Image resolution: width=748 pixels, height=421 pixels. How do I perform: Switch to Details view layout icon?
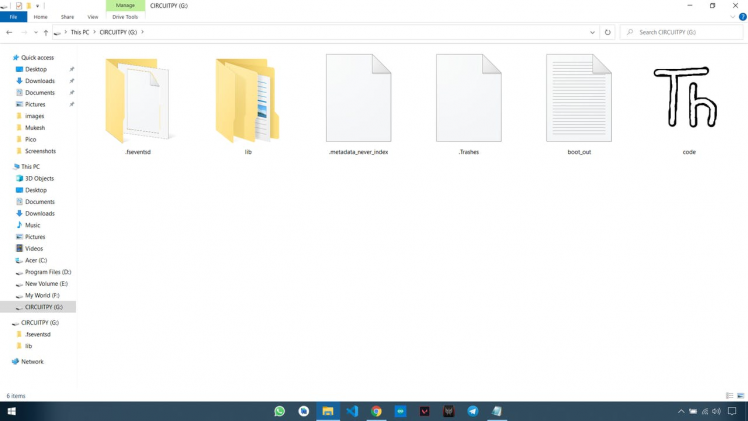coord(729,396)
